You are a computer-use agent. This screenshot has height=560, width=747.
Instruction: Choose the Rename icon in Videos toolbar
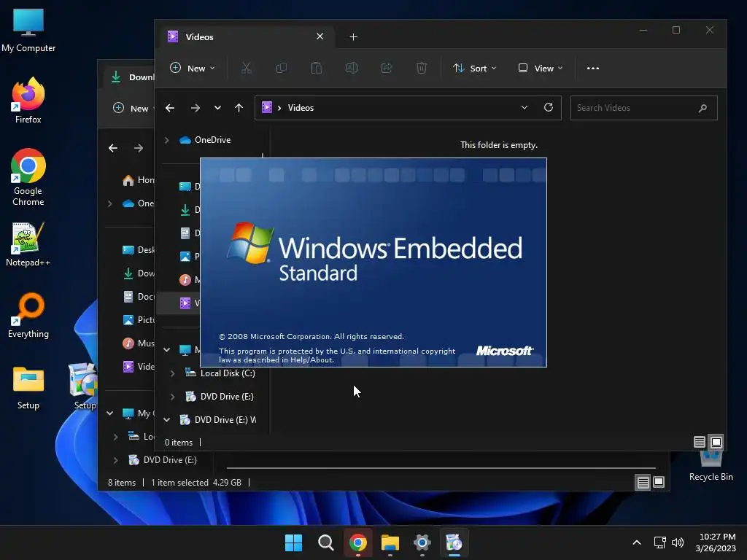(352, 68)
